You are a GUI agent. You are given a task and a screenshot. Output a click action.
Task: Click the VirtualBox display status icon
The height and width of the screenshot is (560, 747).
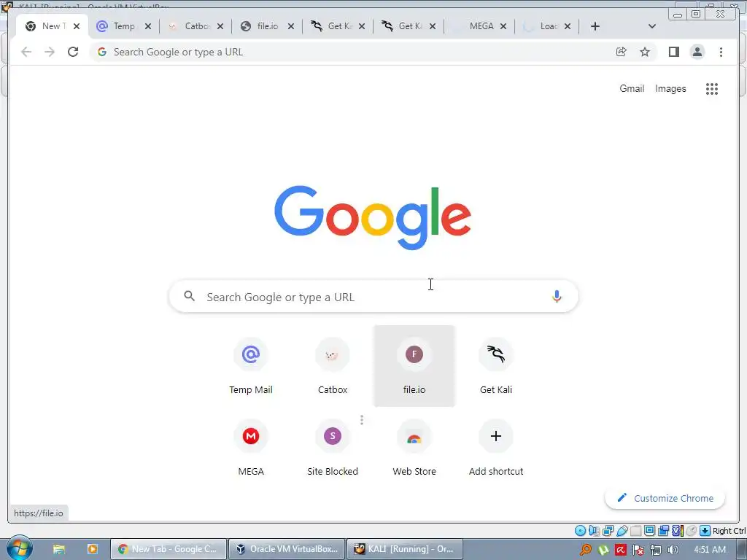[x=649, y=531]
